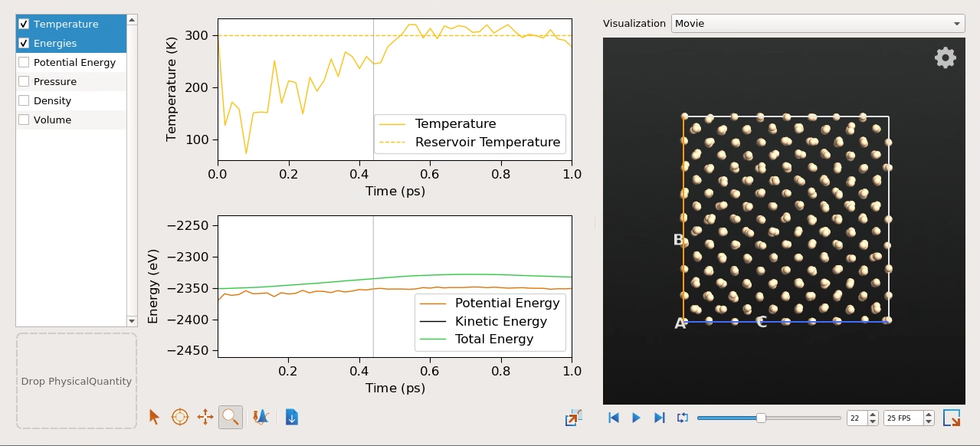This screenshot has width=980, height=446.
Task: Enable the Density checkbox
Action: point(24,100)
